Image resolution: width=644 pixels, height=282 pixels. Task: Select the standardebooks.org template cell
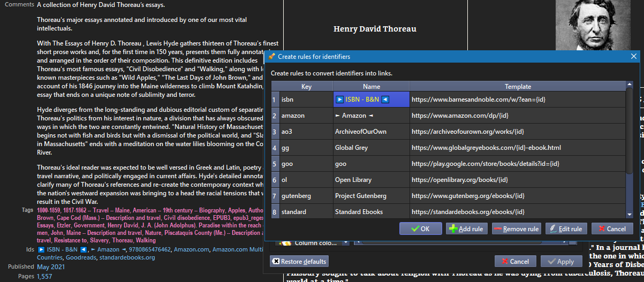click(x=518, y=211)
